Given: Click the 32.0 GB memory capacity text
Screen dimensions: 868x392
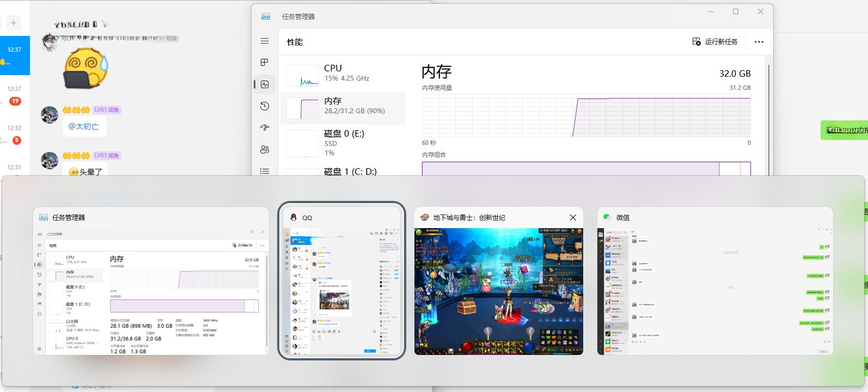Looking at the screenshot, I should click(735, 73).
